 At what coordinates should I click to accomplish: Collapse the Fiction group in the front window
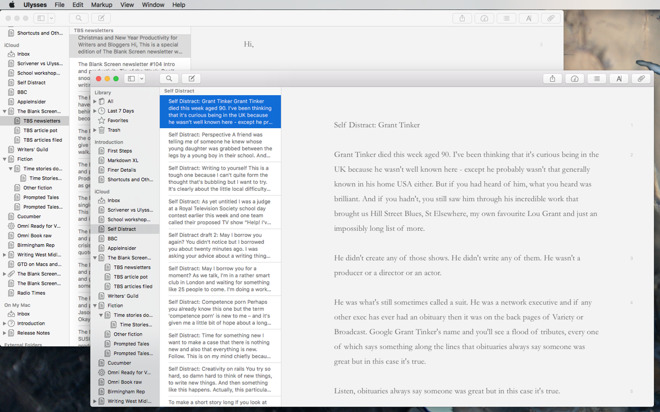pyautogui.click(x=95, y=306)
